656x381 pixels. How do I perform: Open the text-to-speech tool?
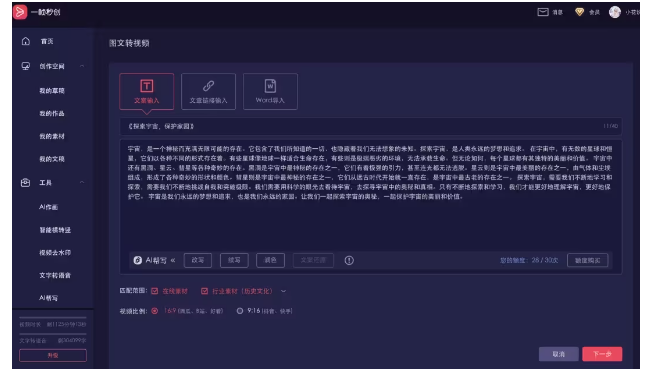[x=55, y=275]
